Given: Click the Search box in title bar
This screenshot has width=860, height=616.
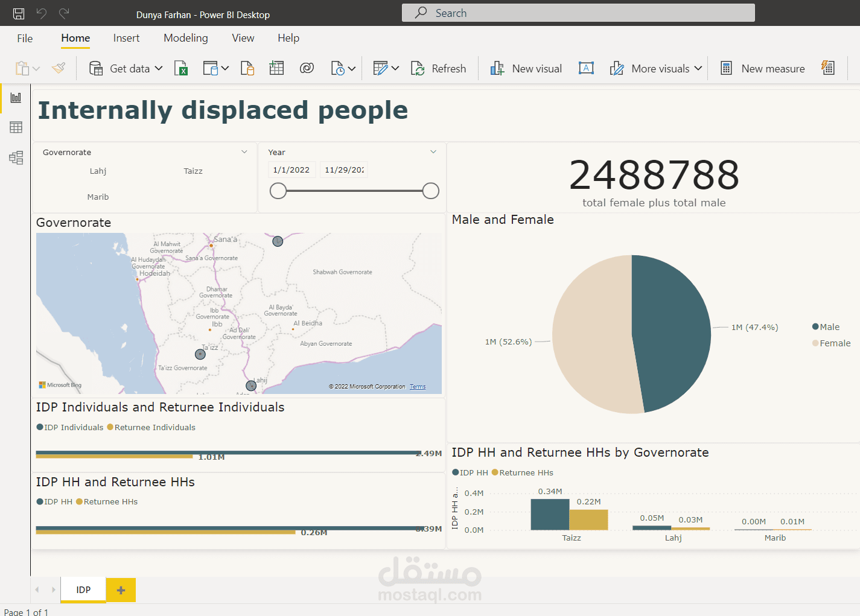Looking at the screenshot, I should click(x=578, y=13).
